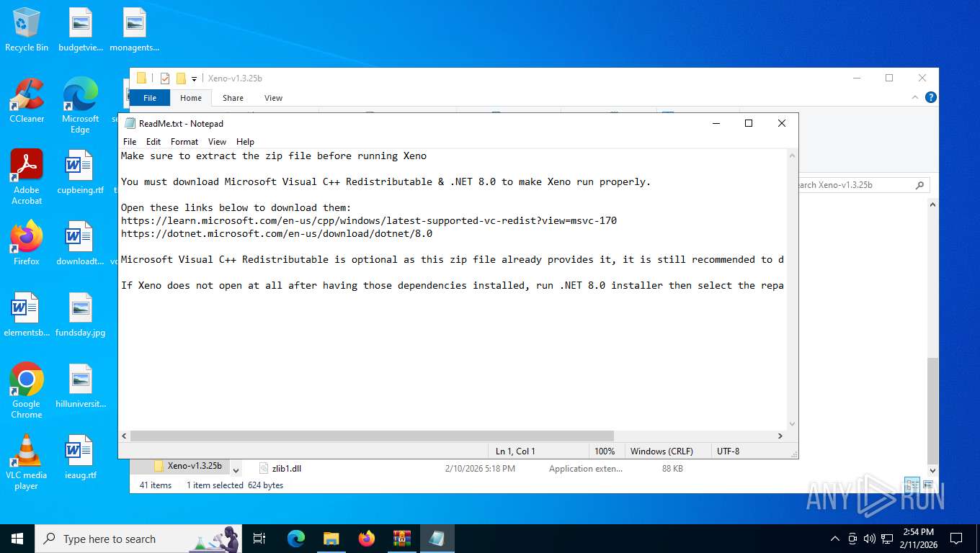Open Explorer Properties quick access icon
The image size is (980, 553).
pos(165,78)
